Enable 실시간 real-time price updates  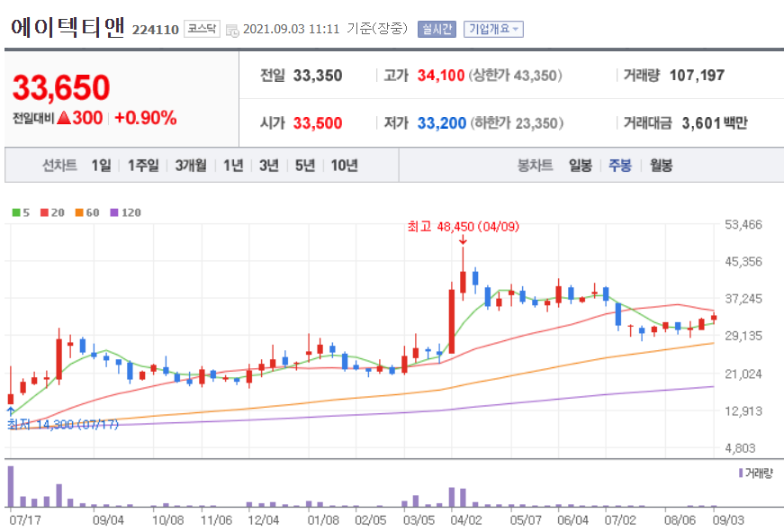coord(437,28)
